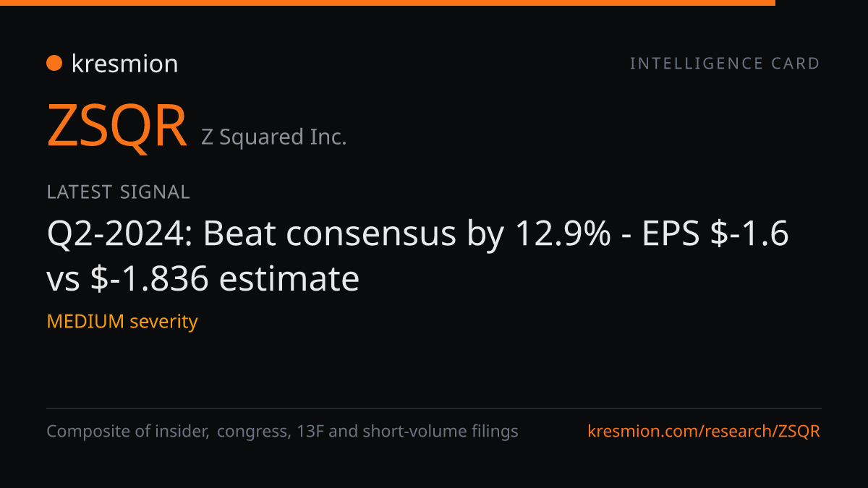This screenshot has width=868, height=488.
Task: Select the ZSQR ticker symbol
Action: coord(117,127)
